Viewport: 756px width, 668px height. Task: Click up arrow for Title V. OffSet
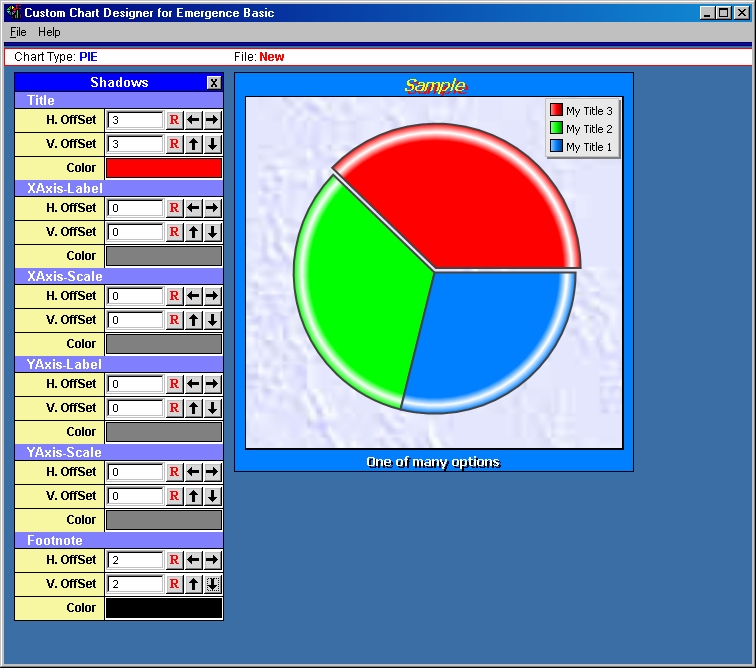(x=194, y=144)
